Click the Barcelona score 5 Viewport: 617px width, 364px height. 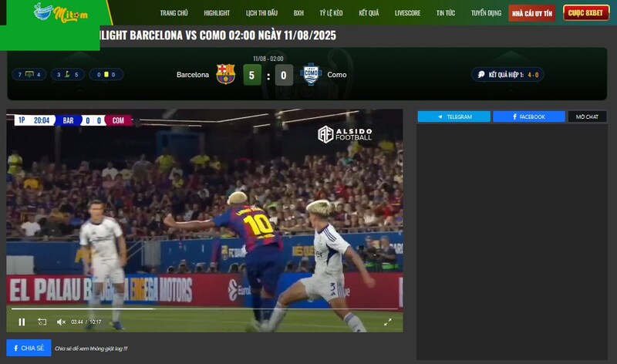pos(252,75)
